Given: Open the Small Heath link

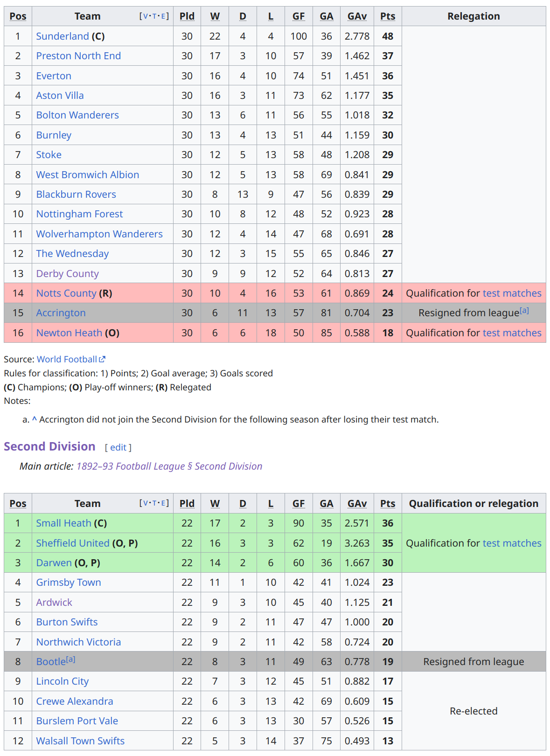Looking at the screenshot, I should click(63, 523).
